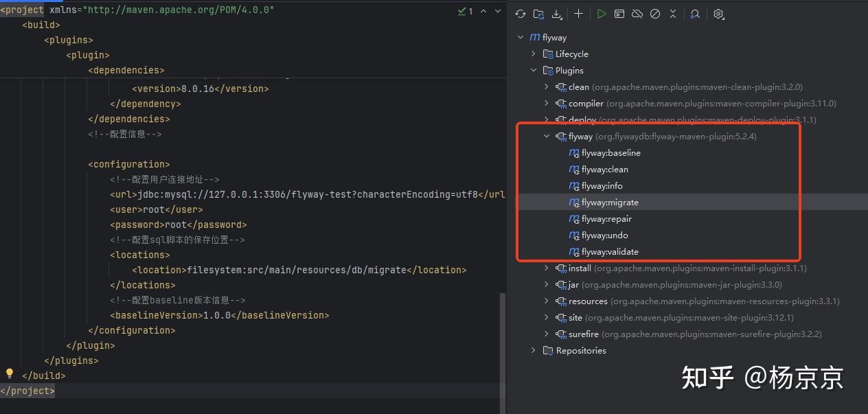This screenshot has width=868, height=414.
Task: Jump to next highlighted problem arrow
Action: [499, 12]
